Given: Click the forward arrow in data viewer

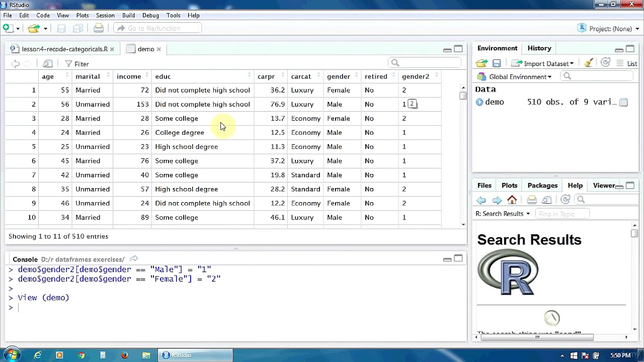Looking at the screenshot, I should point(27,64).
